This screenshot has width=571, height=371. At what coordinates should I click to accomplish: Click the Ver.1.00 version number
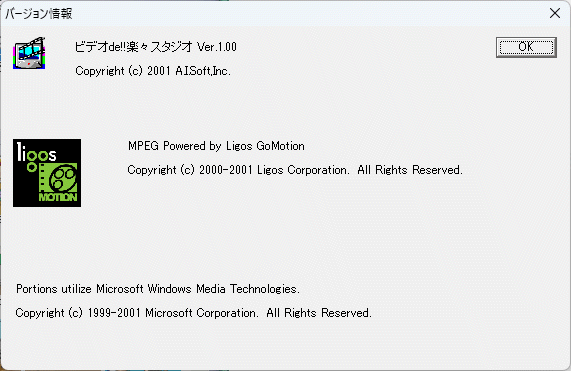(x=217, y=47)
